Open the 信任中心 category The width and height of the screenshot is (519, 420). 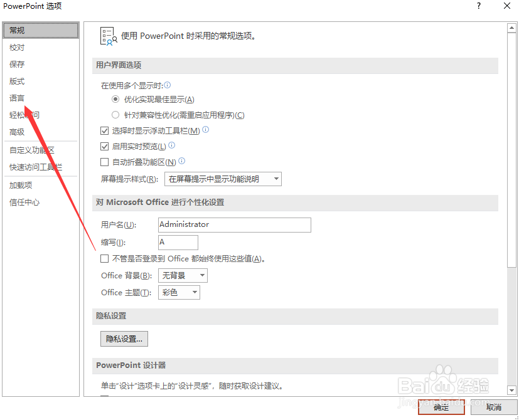(x=41, y=202)
